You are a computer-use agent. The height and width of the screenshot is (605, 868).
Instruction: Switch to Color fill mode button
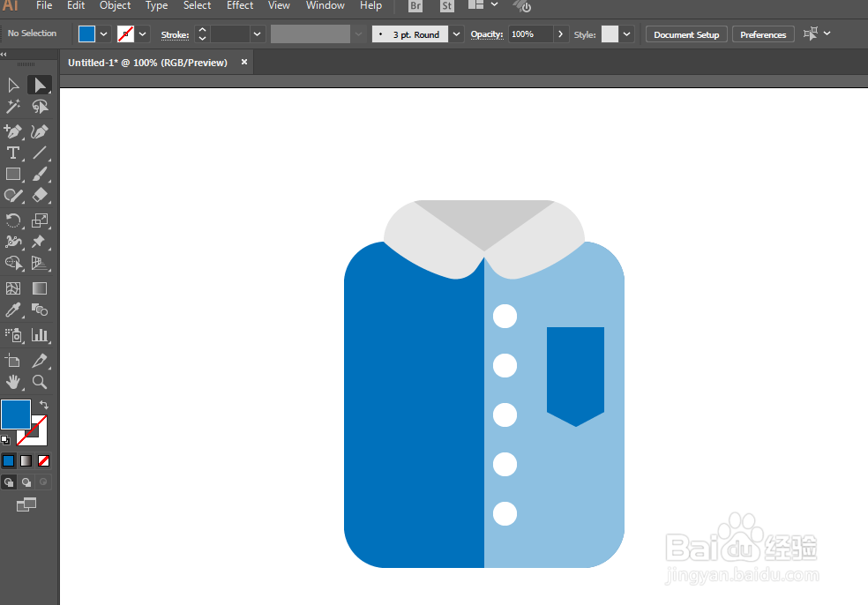(x=8, y=460)
